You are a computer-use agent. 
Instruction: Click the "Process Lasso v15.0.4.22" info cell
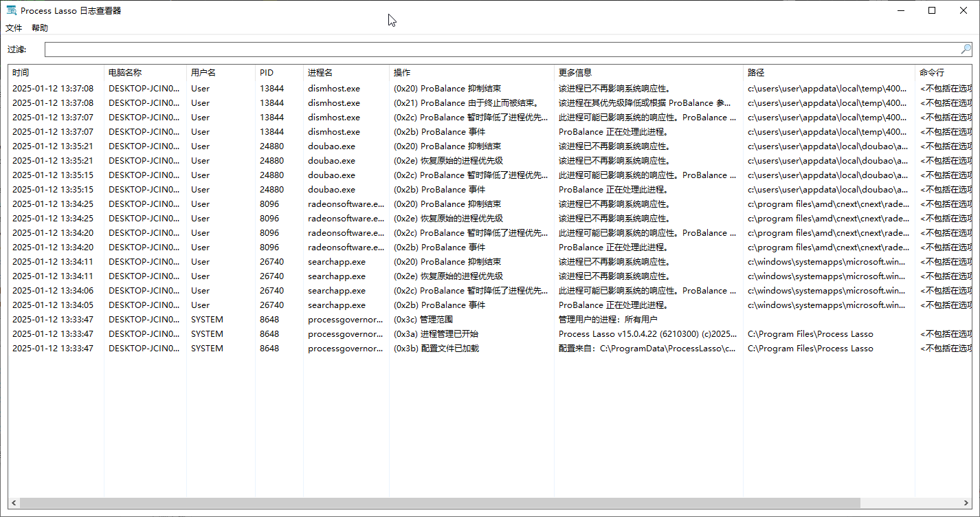(648, 334)
